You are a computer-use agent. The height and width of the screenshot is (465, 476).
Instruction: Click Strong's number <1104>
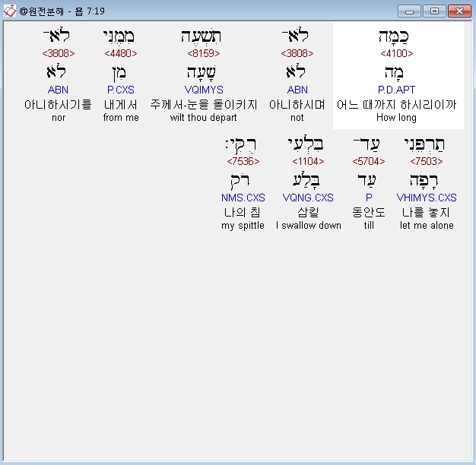308,161
